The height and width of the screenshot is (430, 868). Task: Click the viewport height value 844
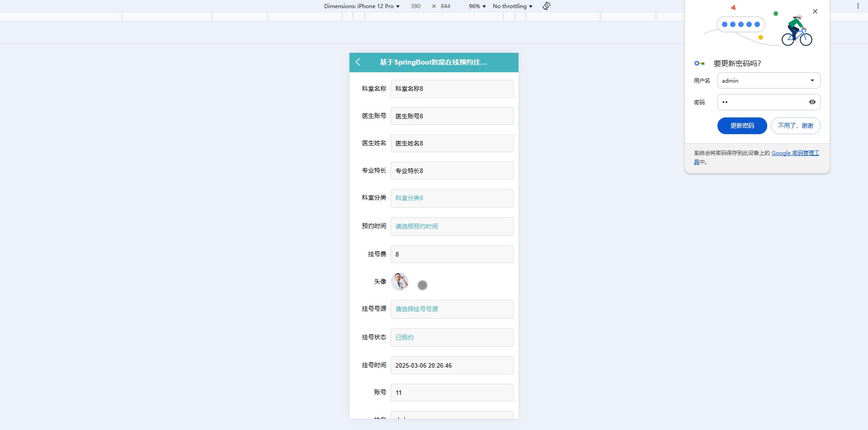click(x=445, y=6)
